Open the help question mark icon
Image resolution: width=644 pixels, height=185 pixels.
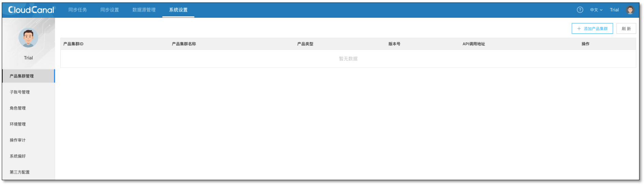(580, 10)
